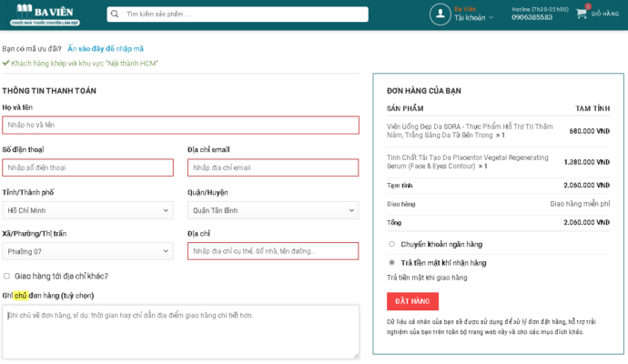The image size is (628, 364).
Task: Click the Giỏ hàng cart label
Action: click(605, 15)
